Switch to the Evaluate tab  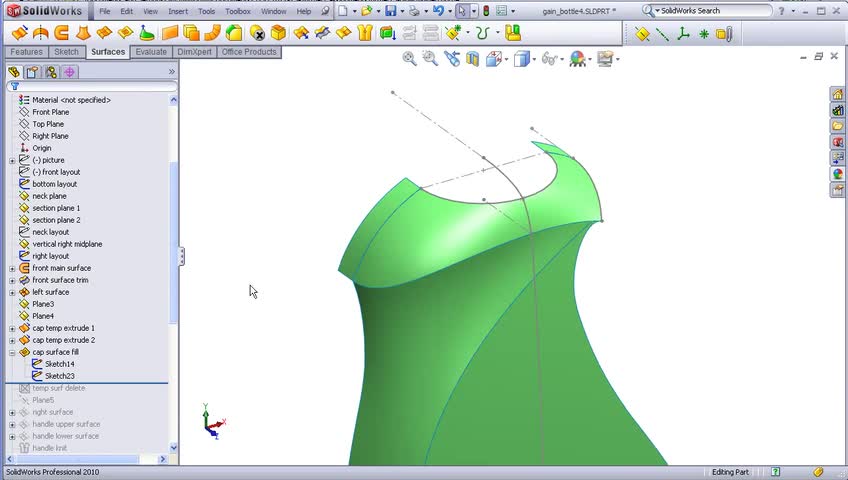(x=151, y=52)
